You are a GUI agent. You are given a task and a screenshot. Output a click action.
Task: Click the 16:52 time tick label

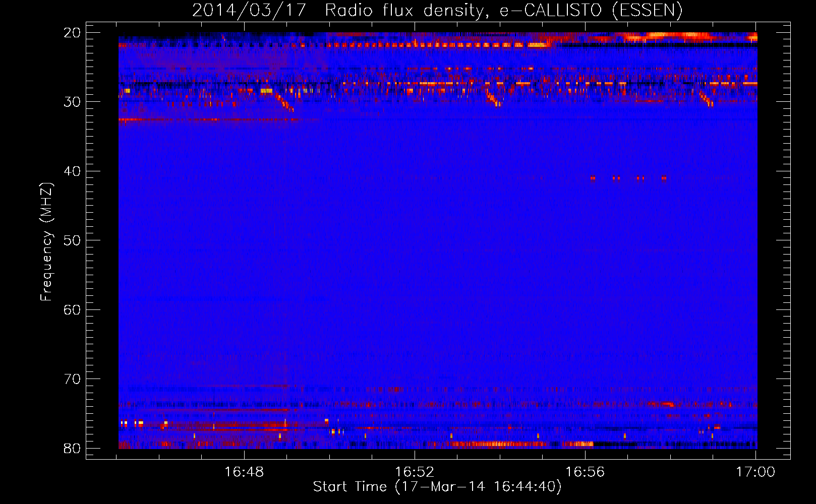(x=415, y=472)
